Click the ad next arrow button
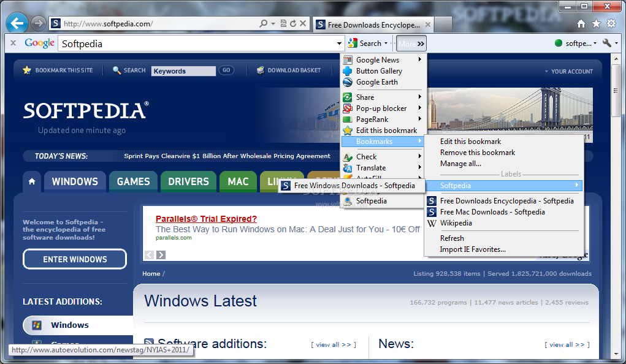The height and width of the screenshot is (364, 626). pos(161,255)
